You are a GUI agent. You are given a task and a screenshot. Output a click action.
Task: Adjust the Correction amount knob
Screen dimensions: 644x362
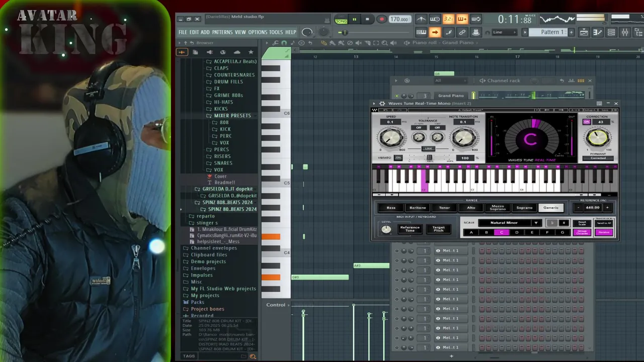[598, 138]
